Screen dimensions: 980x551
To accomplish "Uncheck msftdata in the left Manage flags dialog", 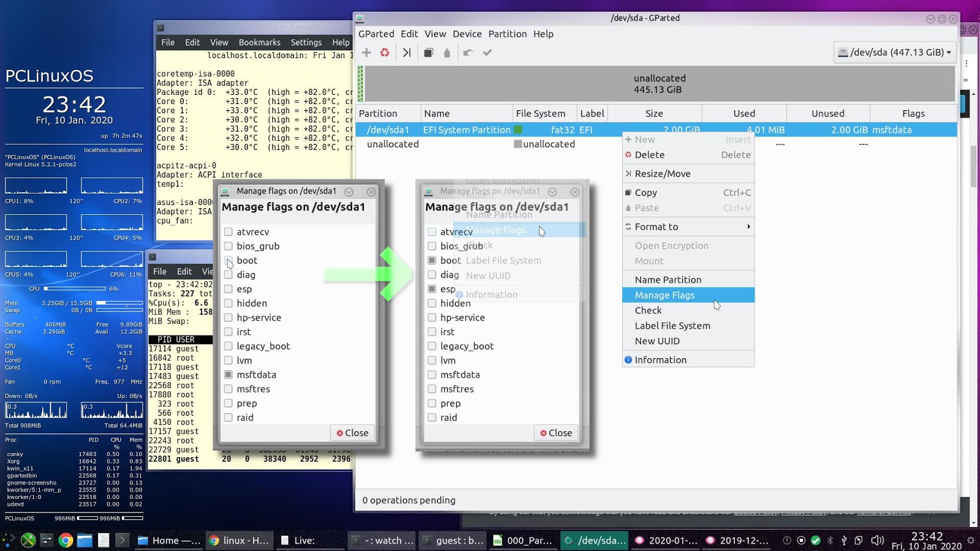I will 228,375.
